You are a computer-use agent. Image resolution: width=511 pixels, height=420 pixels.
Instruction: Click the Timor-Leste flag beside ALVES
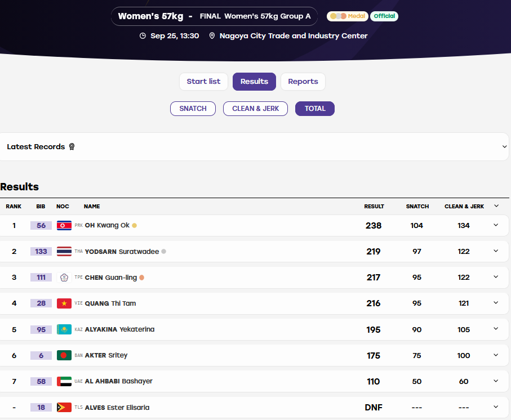point(64,407)
